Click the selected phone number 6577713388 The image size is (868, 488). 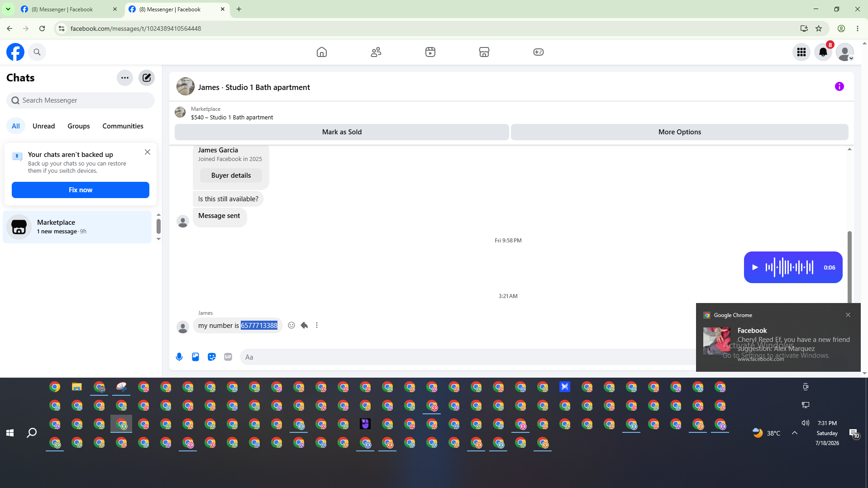[x=259, y=326]
